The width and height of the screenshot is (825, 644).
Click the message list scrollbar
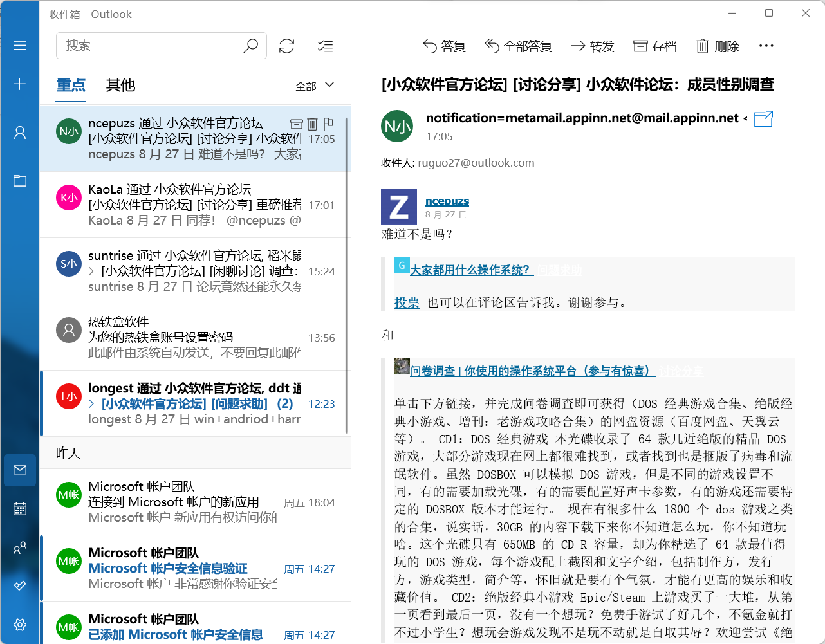pyautogui.click(x=347, y=270)
